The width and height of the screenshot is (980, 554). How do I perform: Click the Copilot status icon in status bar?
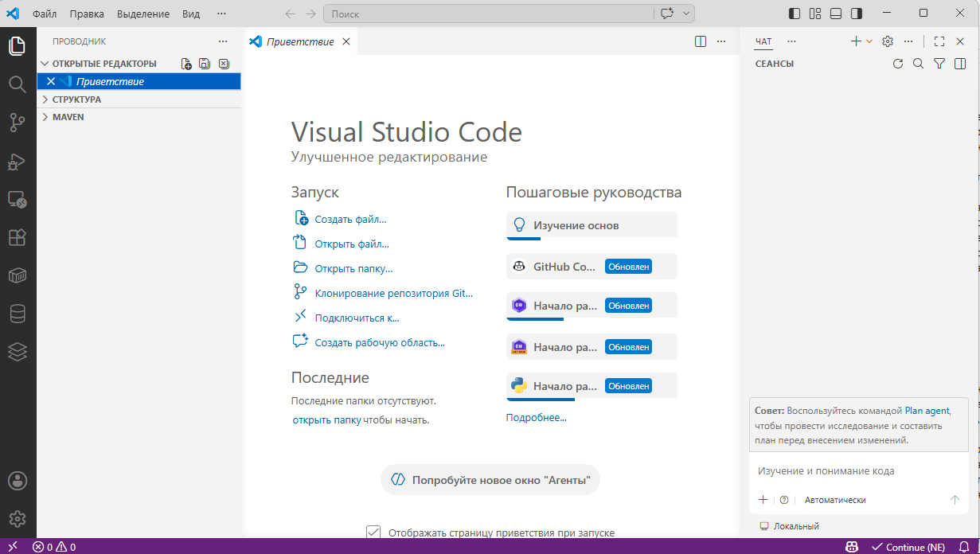(852, 547)
